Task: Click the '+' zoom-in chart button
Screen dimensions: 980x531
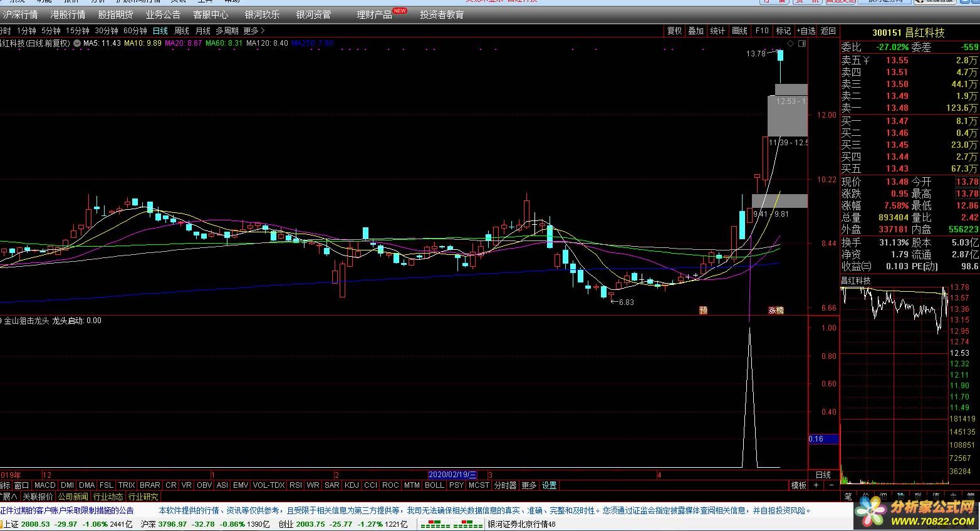Action: (x=816, y=485)
